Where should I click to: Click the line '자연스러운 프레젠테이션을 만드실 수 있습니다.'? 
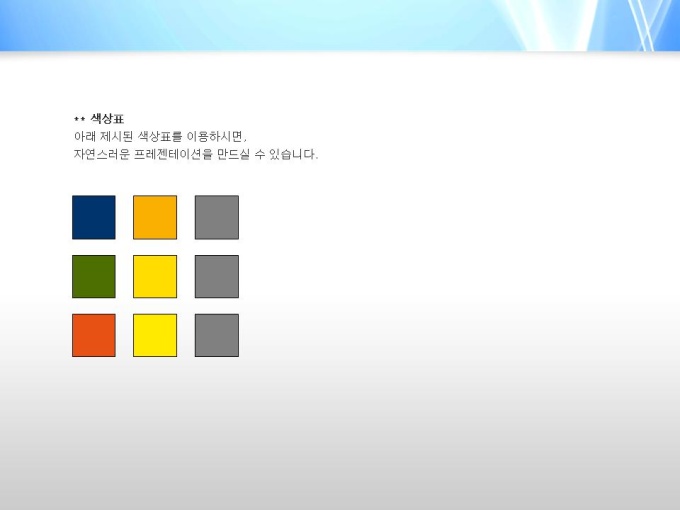196,154
